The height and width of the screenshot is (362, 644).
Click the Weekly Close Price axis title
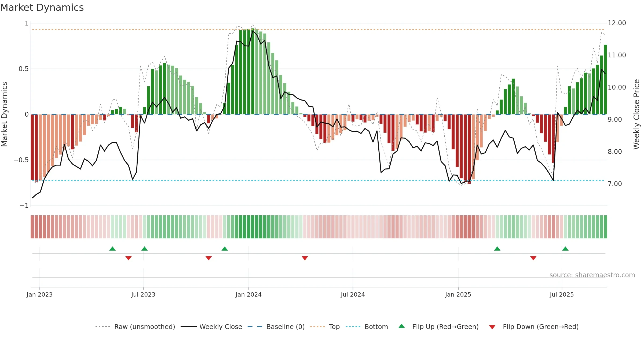[x=637, y=114]
